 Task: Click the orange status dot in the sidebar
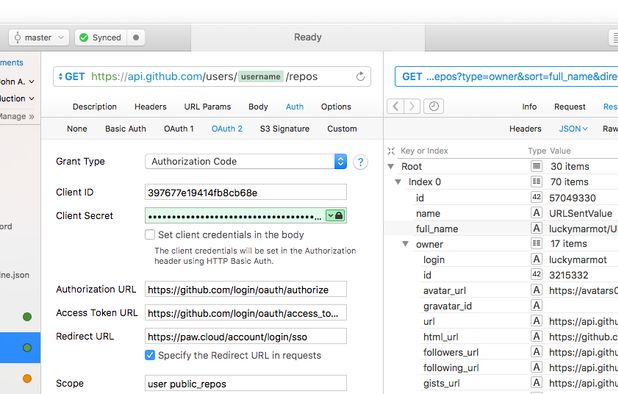[27, 379]
